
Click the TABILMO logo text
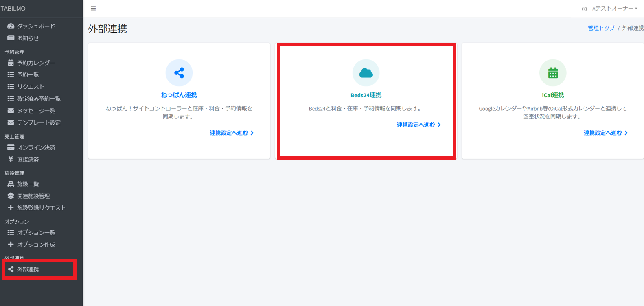[x=13, y=9]
